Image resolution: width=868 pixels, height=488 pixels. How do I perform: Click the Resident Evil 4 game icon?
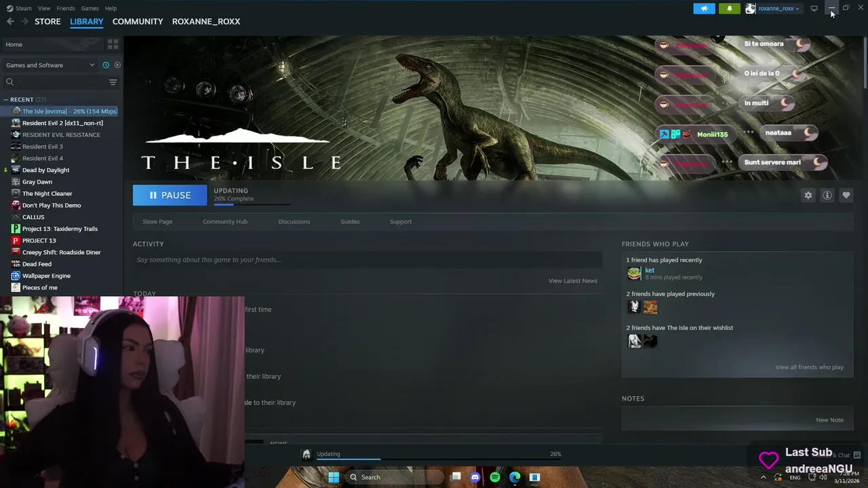point(16,158)
